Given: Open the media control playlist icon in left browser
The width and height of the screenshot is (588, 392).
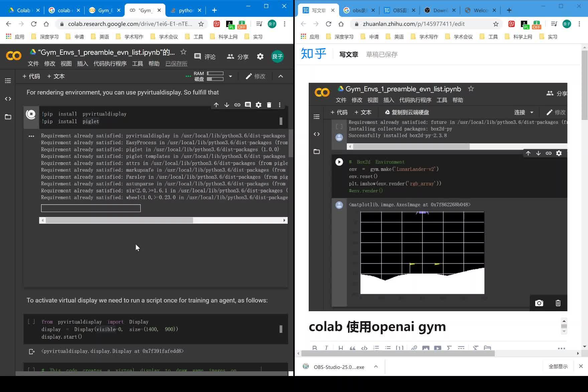Looking at the screenshot, I should [x=259, y=24].
